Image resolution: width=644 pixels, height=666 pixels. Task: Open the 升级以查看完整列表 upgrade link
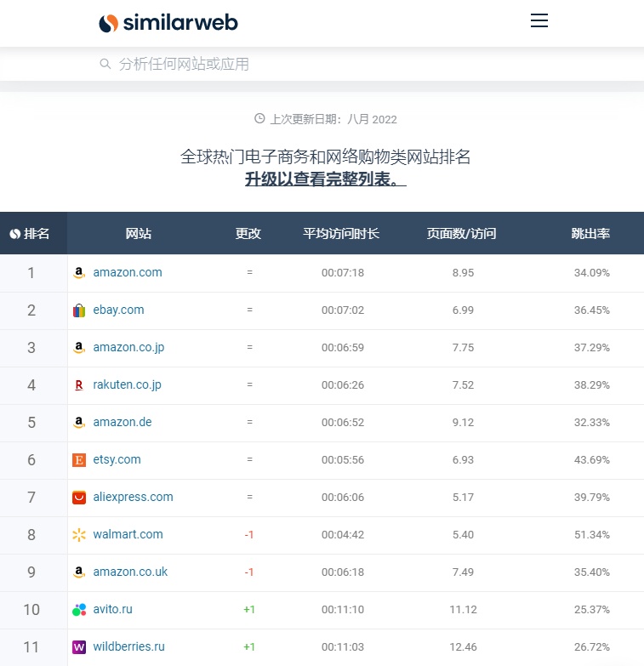click(325, 179)
